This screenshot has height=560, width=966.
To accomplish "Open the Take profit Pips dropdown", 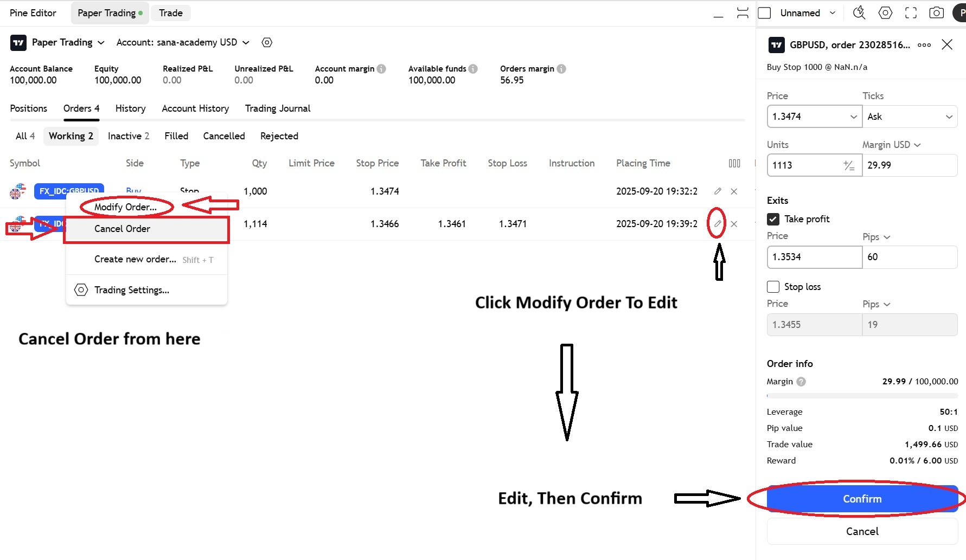I will [x=875, y=237].
